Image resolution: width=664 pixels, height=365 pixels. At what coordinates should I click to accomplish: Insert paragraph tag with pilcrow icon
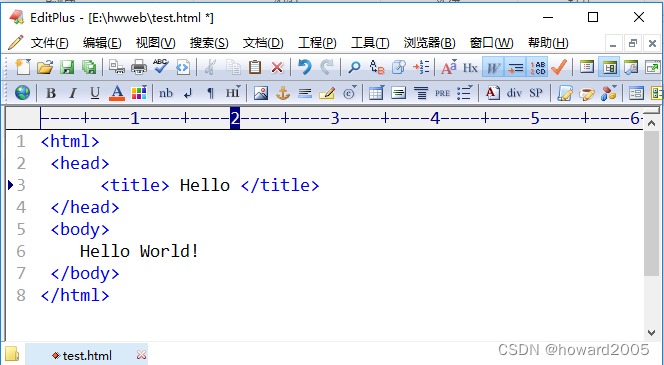tap(210, 93)
